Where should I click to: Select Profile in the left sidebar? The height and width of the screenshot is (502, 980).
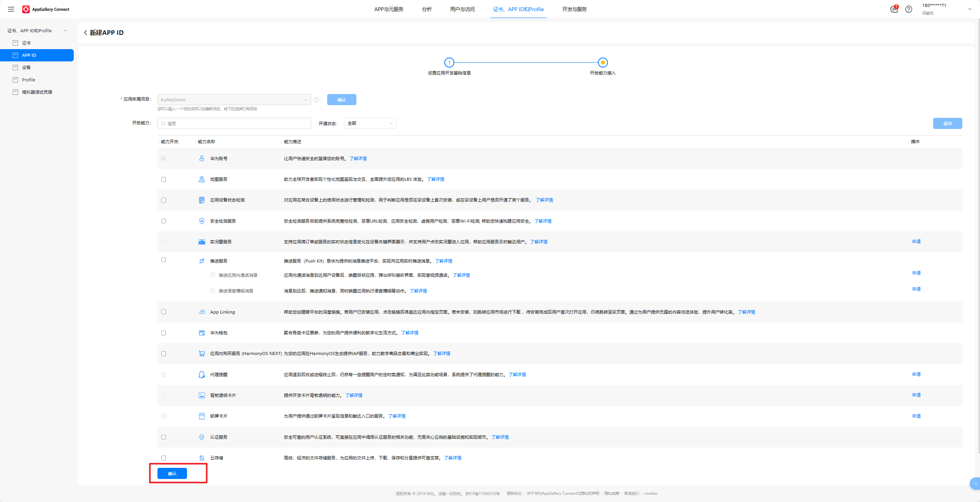click(x=28, y=80)
